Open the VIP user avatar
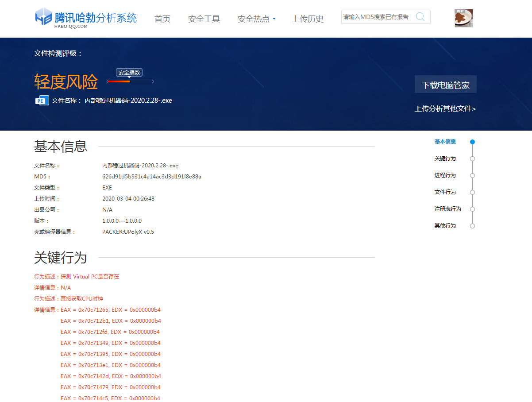This screenshot has width=532, height=402. coord(464,18)
